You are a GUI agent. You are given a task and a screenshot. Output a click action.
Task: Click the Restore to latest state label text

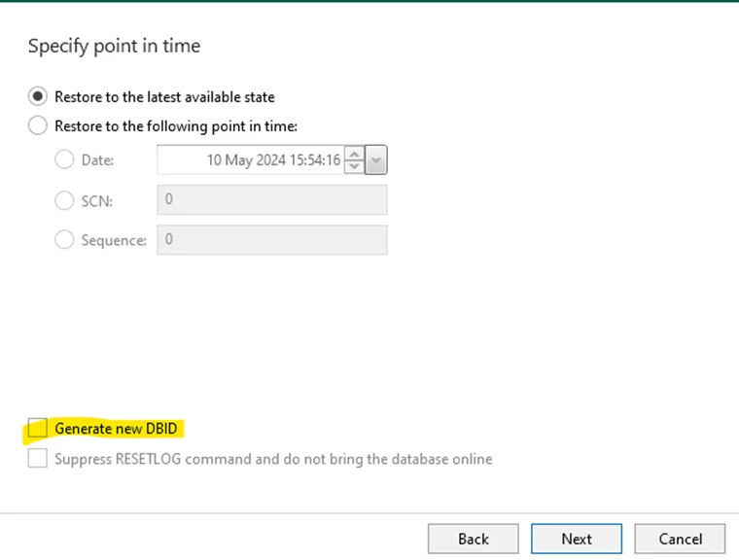pos(164,97)
